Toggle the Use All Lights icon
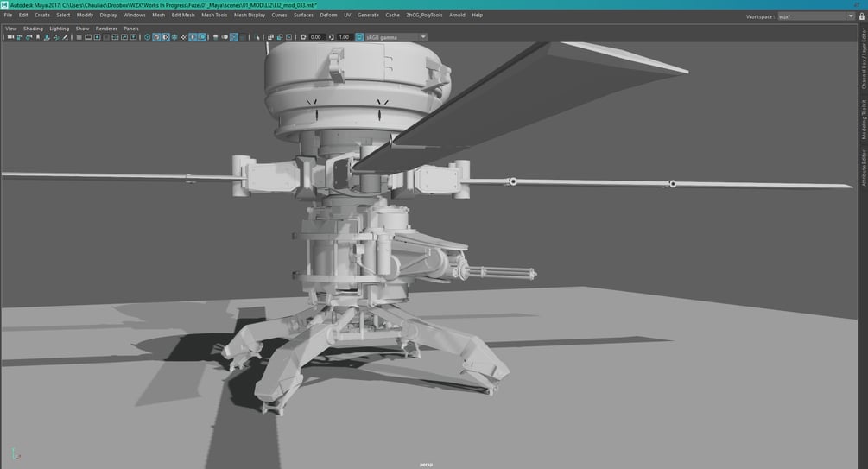868x469 pixels. click(x=193, y=37)
